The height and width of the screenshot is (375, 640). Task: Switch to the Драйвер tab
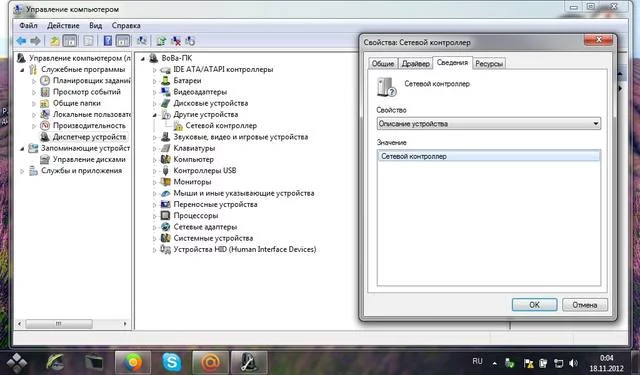point(416,64)
